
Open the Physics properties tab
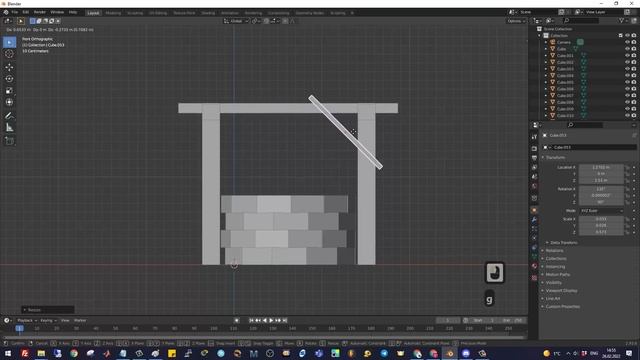click(534, 238)
